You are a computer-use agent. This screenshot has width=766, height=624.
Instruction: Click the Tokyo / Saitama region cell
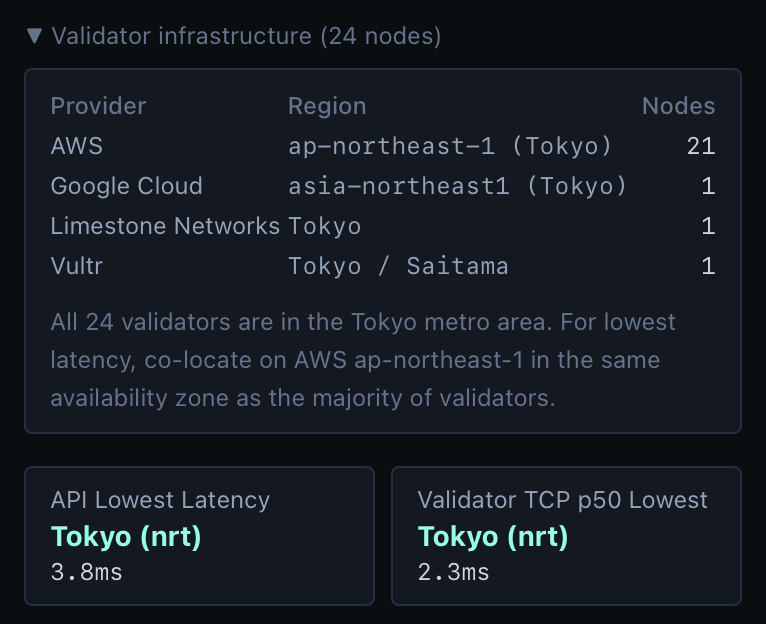point(398,266)
